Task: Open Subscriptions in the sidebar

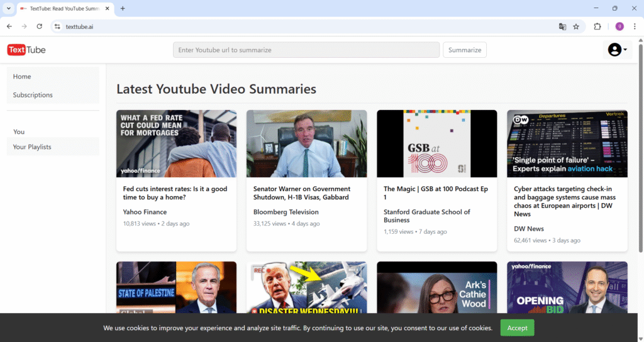Action: click(x=33, y=95)
